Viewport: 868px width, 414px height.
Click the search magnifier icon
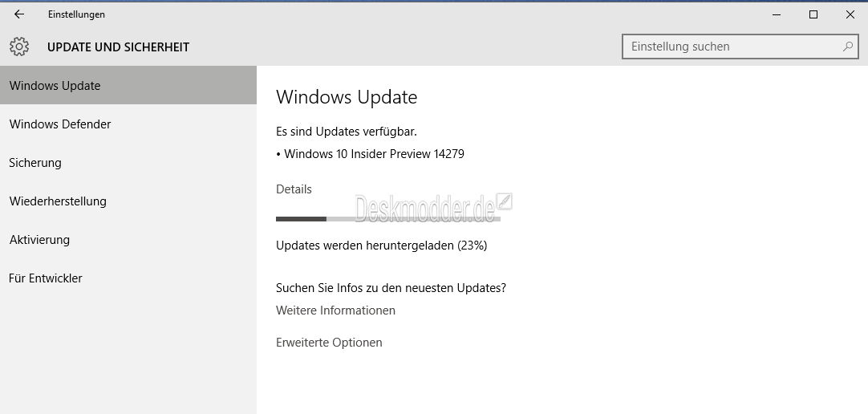[847, 47]
